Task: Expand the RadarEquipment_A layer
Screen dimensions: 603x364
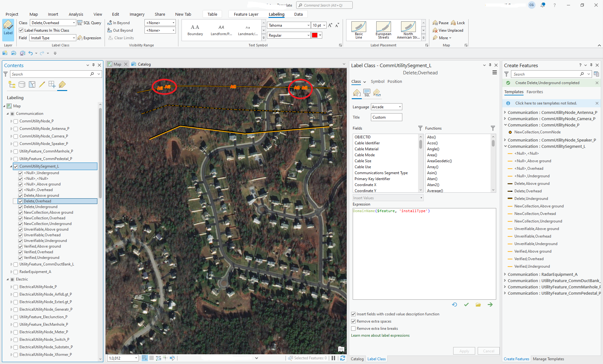Action: coord(11,272)
